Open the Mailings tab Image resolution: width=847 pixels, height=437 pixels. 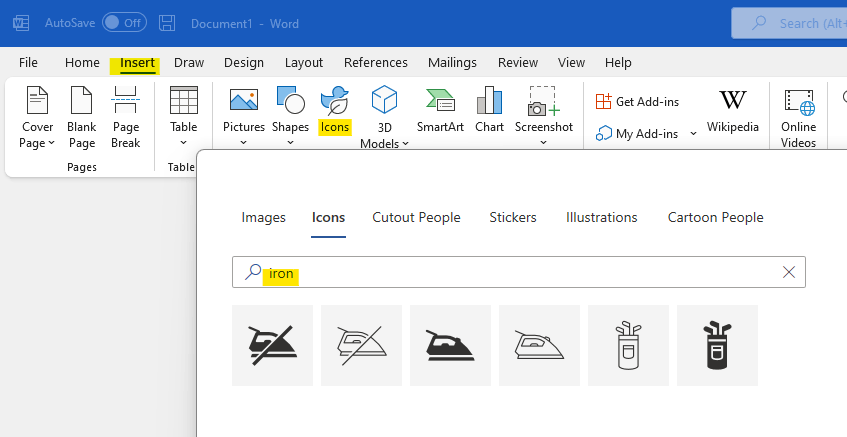pyautogui.click(x=452, y=63)
